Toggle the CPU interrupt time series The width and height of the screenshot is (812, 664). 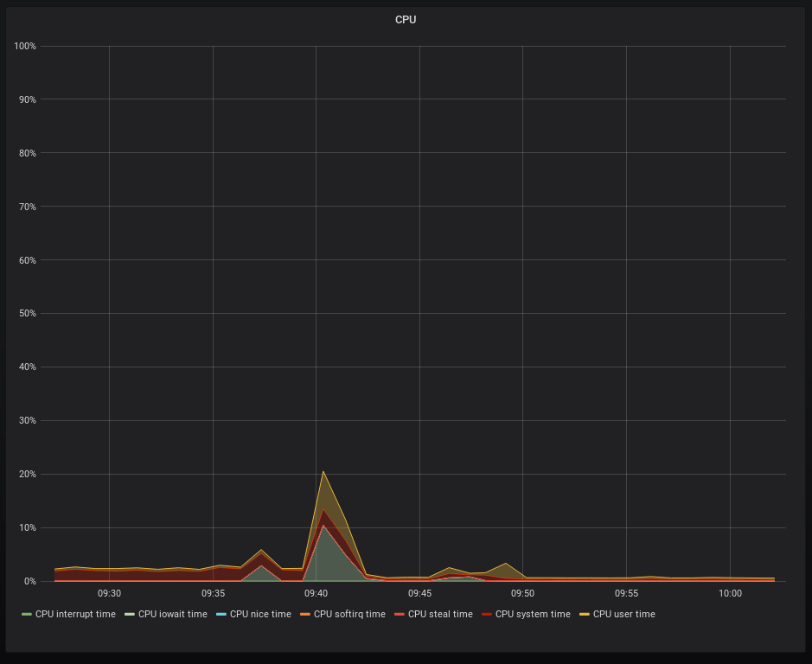tap(75, 614)
